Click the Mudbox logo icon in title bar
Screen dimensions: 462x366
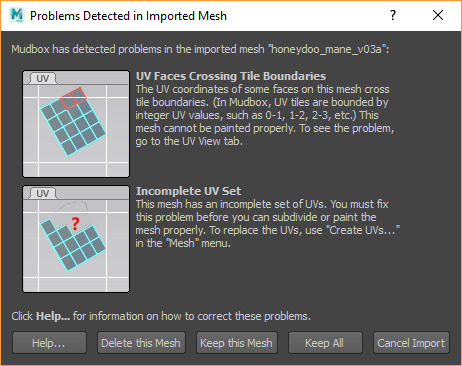click(17, 15)
